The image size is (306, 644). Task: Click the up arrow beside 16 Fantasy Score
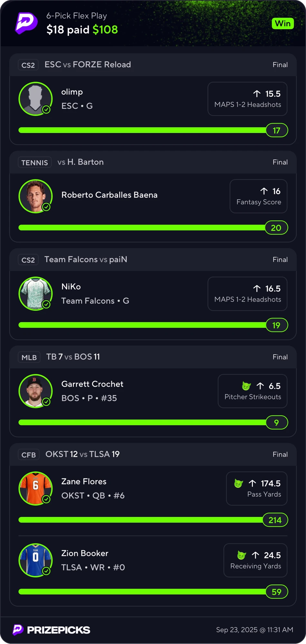(x=264, y=191)
